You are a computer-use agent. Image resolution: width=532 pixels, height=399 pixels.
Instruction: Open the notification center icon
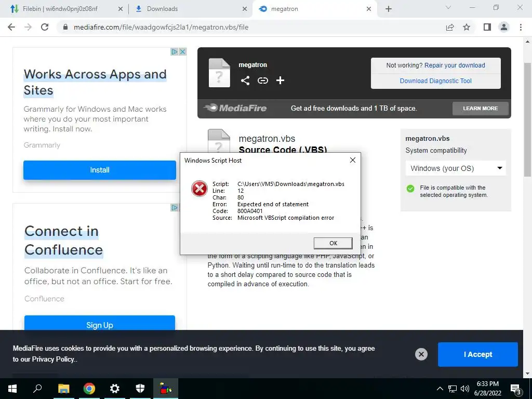pos(516,389)
